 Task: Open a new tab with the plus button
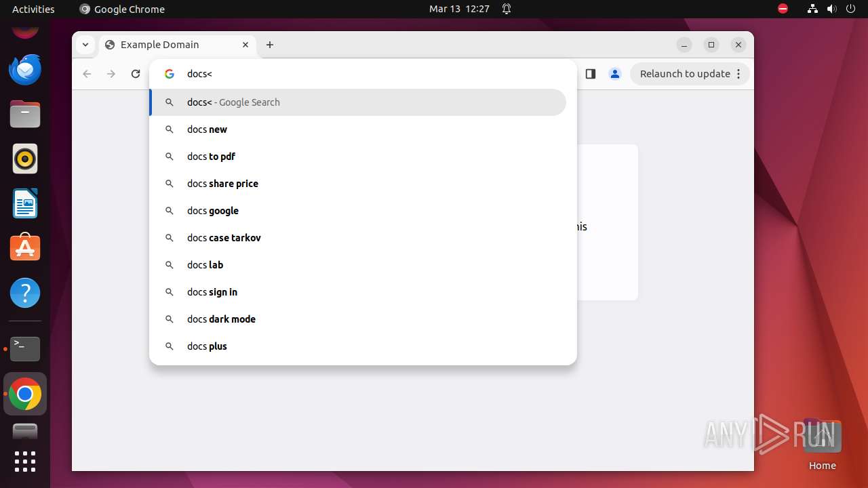point(270,45)
